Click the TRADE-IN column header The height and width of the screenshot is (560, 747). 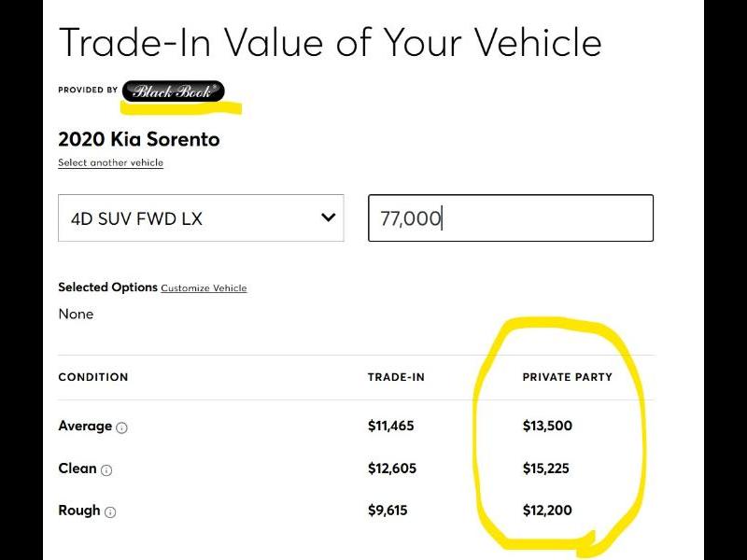[x=395, y=377]
